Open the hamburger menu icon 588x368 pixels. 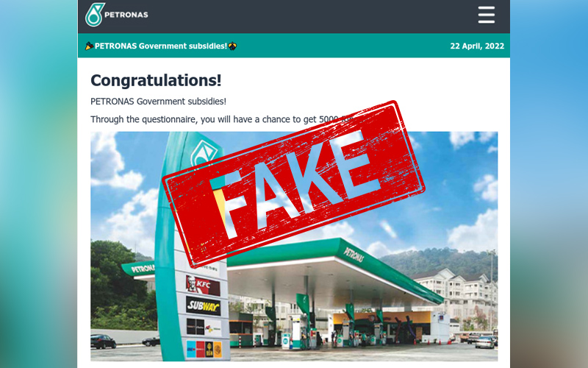tap(487, 15)
